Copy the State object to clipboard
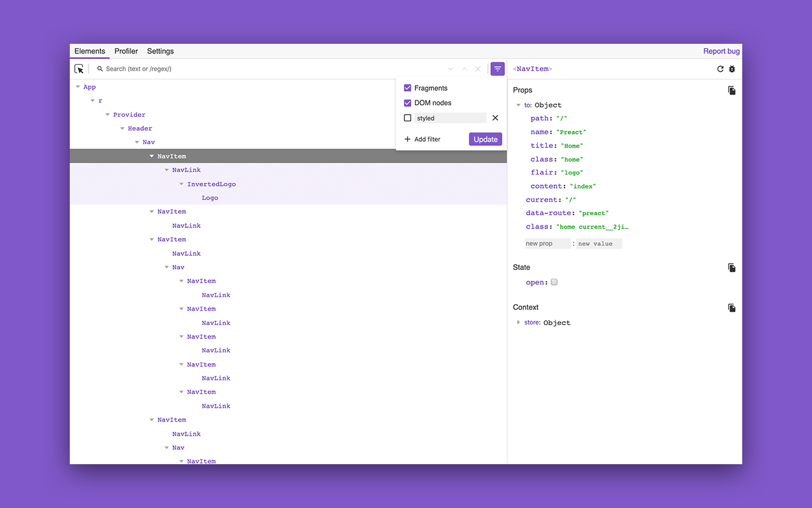812x508 pixels. (x=731, y=267)
